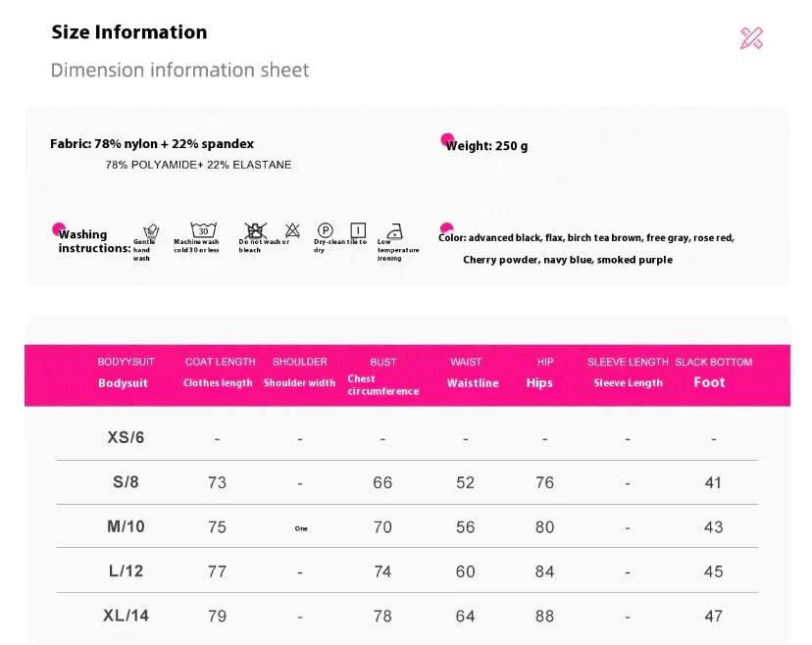Click the machine wash cold 30 icon
Viewport: 812px width, 645px height.
pos(203,230)
